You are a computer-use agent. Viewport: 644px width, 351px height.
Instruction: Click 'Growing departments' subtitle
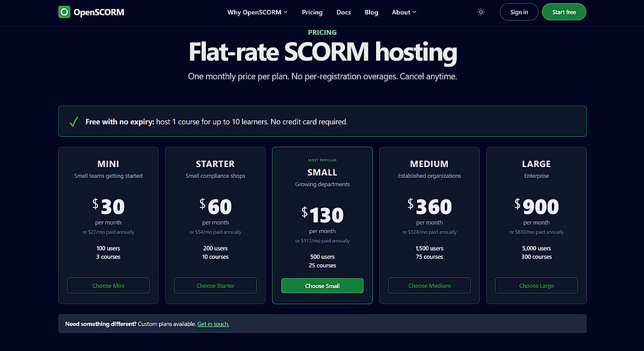point(323,185)
